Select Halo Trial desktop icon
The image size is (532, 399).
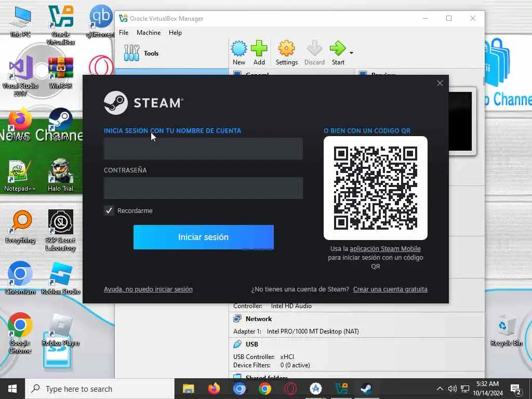61,176
